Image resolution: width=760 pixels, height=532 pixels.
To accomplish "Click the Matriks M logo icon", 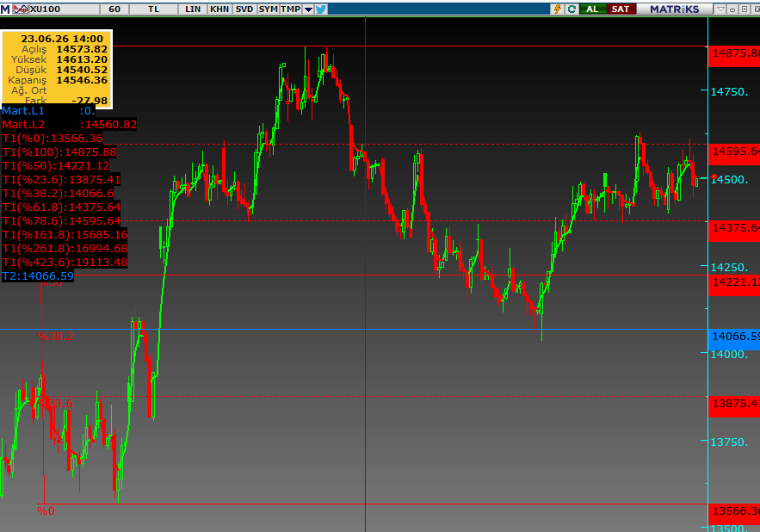I will point(5,9).
